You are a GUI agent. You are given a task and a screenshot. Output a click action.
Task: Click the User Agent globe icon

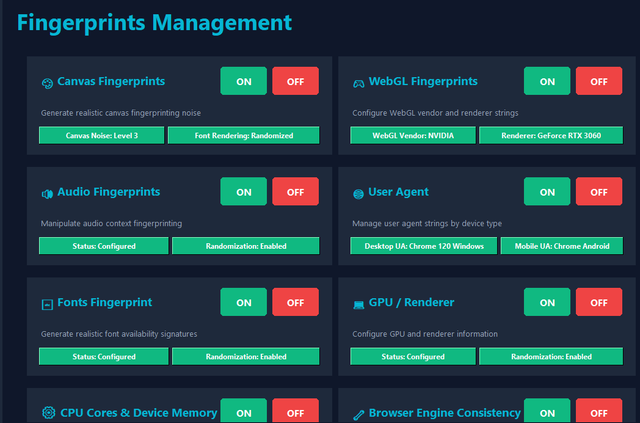(358, 194)
